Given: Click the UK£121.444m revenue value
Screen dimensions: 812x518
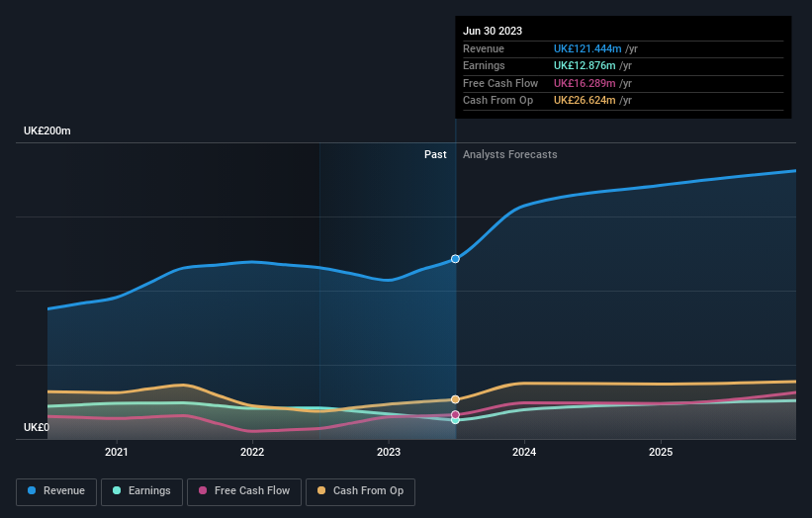Looking at the screenshot, I should [x=587, y=48].
